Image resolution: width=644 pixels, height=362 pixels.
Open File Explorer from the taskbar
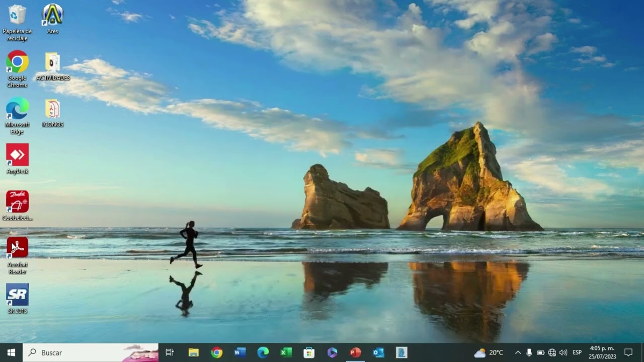[194, 352]
